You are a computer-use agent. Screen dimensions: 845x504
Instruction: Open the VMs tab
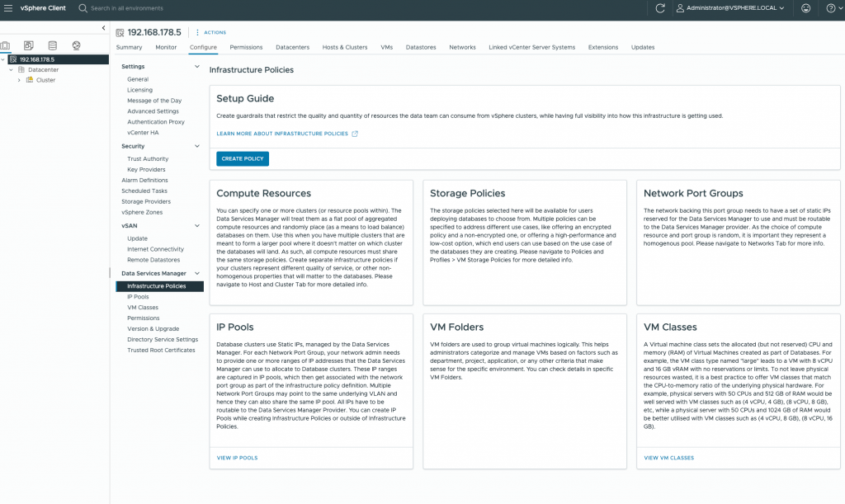pyautogui.click(x=386, y=47)
